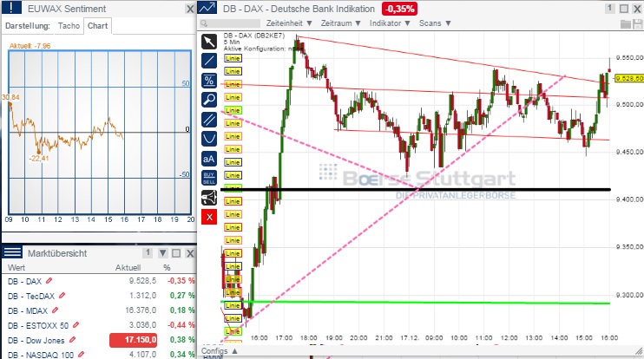644x359 pixels.
Task: Click the thick black horizontal line on chart
Action: coord(434,189)
